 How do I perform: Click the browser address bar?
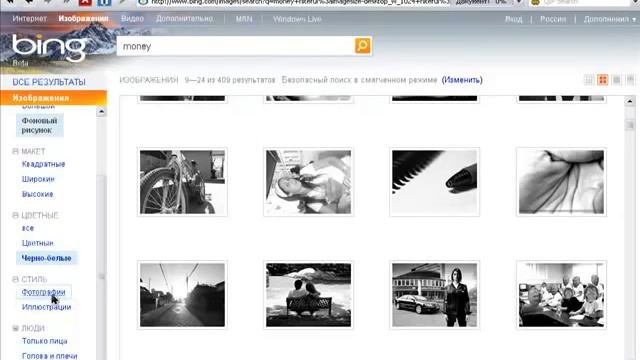[294, 2]
